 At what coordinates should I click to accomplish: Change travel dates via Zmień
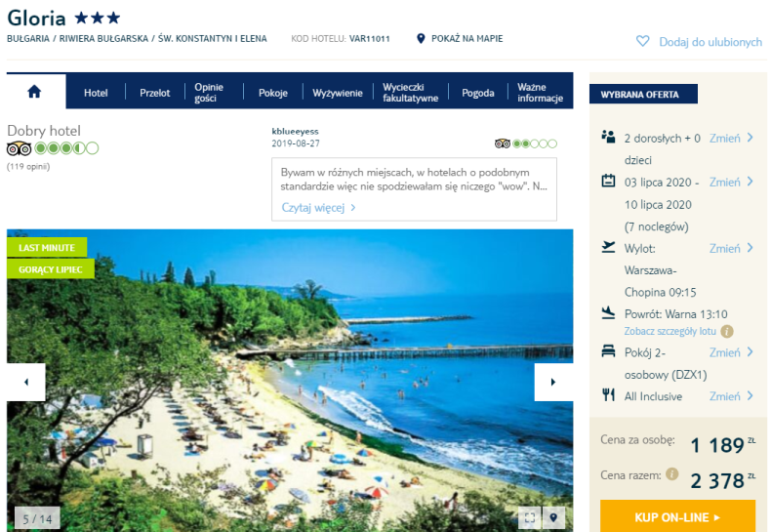coord(731,182)
